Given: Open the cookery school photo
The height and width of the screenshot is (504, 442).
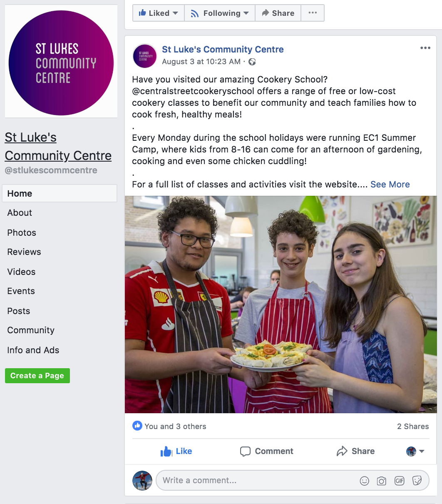Looking at the screenshot, I should (283, 304).
